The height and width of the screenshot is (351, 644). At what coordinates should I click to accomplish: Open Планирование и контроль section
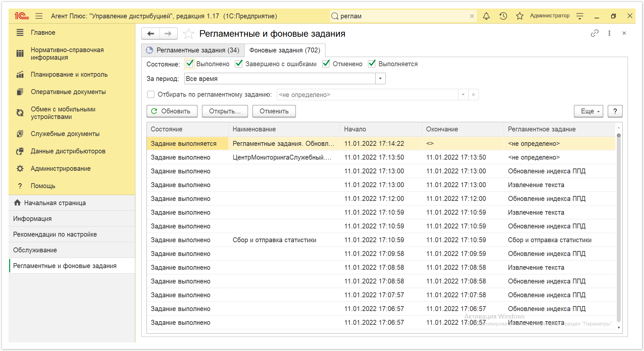(x=69, y=74)
